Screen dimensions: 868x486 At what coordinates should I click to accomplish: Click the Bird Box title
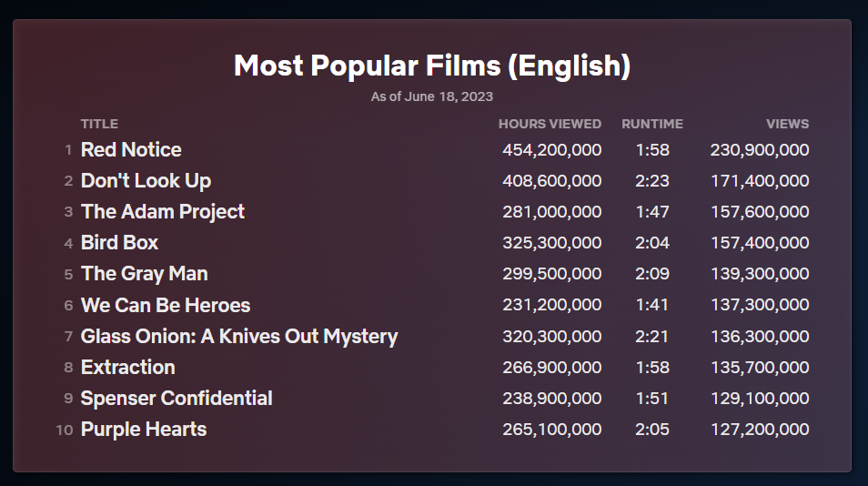pyautogui.click(x=119, y=243)
